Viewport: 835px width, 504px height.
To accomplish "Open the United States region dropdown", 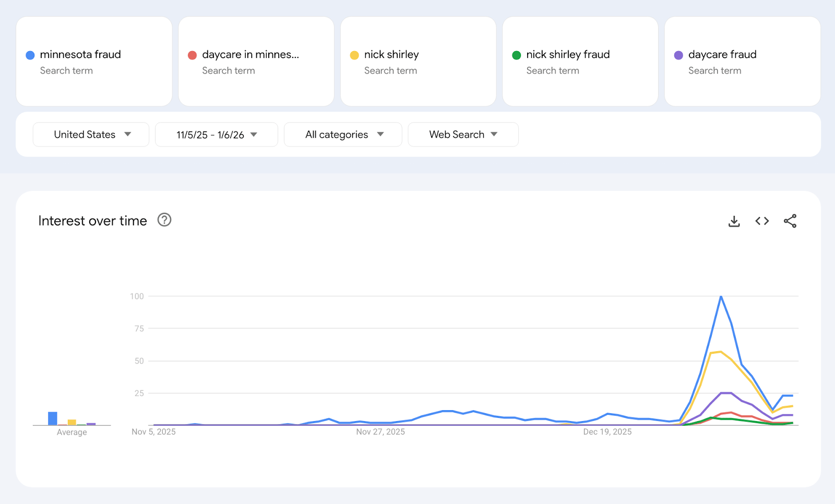I will point(91,135).
